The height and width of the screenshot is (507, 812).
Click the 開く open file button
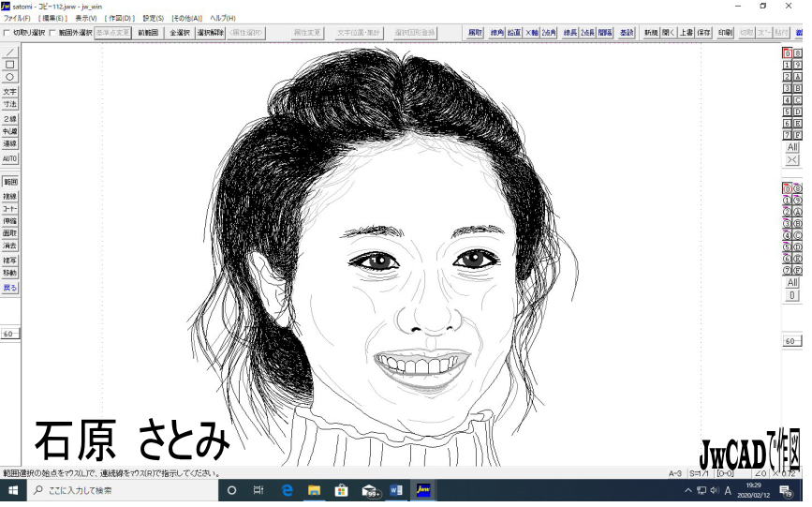pyautogui.click(x=669, y=33)
